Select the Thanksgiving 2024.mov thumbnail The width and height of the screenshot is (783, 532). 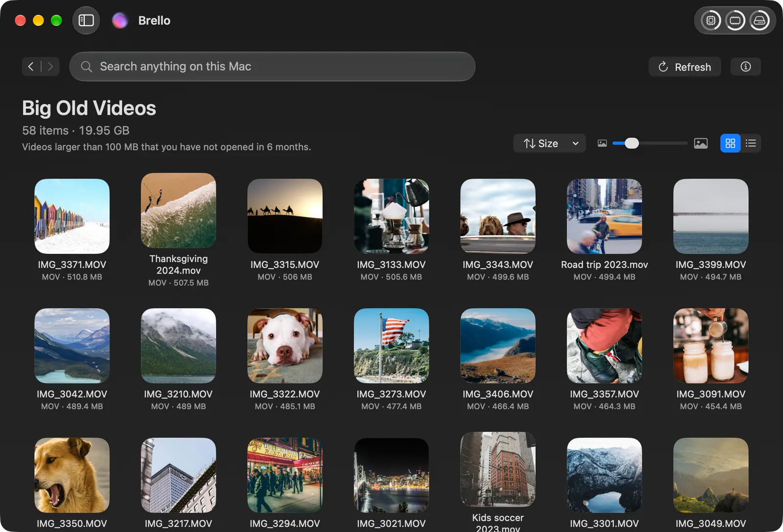[179, 210]
